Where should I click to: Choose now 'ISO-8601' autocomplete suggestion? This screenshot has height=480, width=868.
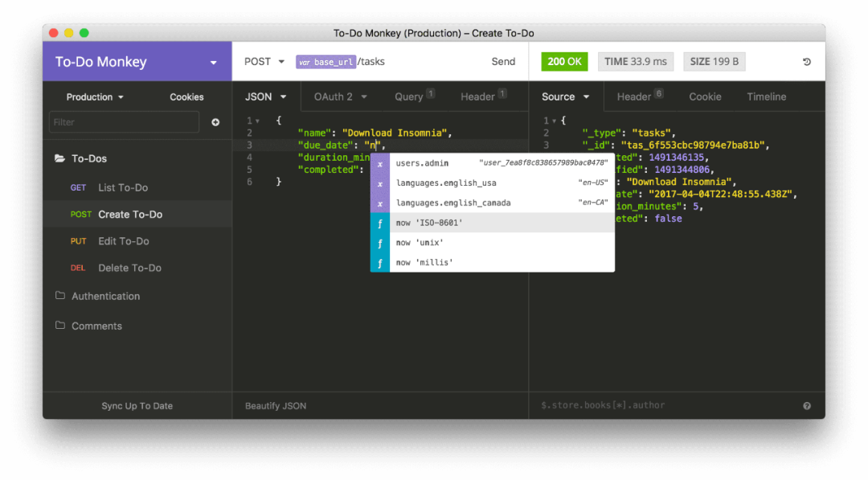492,223
